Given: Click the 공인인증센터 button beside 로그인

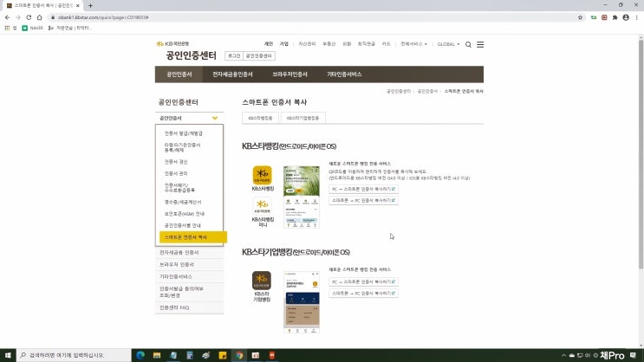Looking at the screenshot, I should pos(259,55).
